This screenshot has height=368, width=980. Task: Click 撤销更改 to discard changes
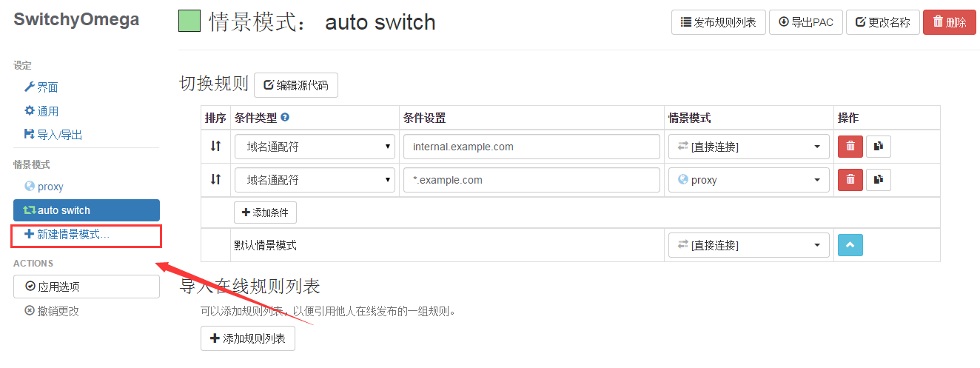click(52, 311)
